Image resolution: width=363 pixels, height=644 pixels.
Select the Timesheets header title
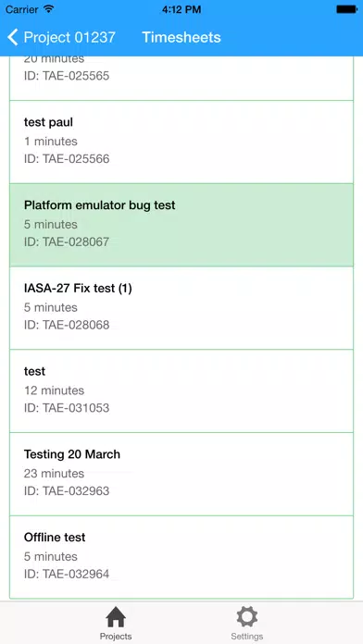(x=181, y=37)
